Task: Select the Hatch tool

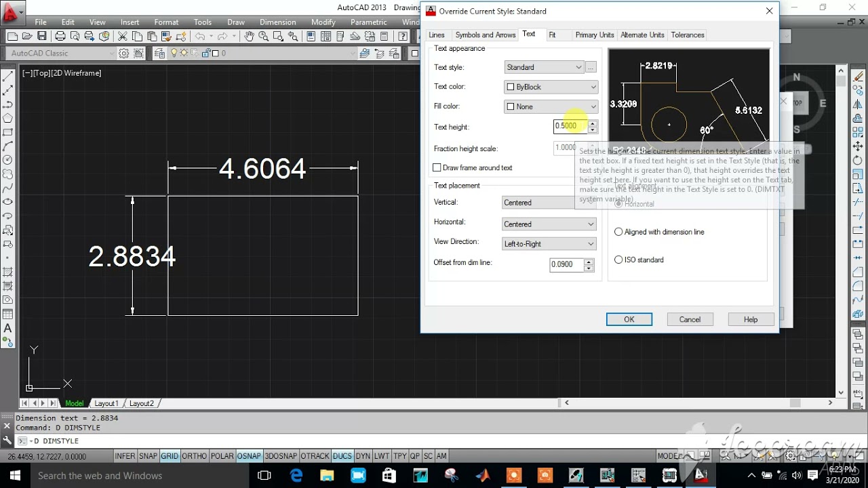Action: [8, 272]
